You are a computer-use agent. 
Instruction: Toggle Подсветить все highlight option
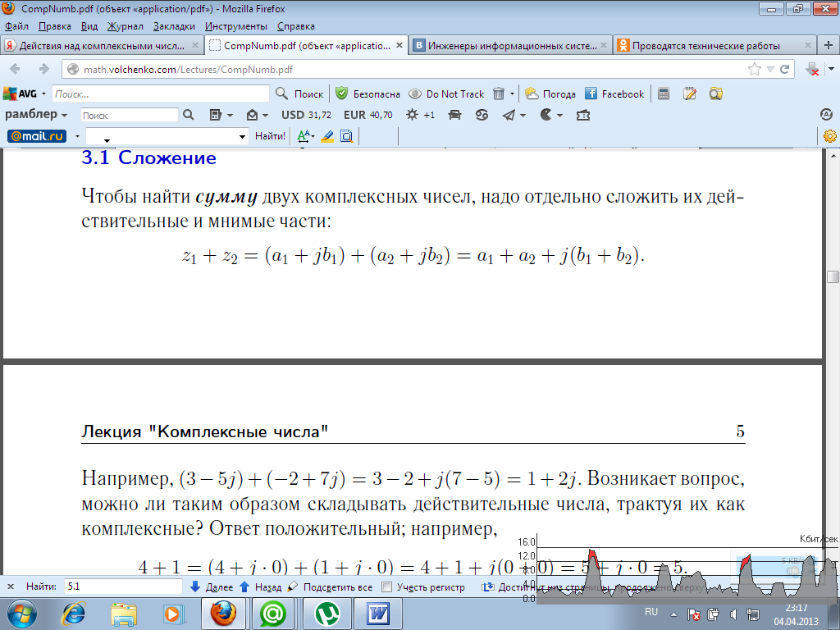point(330,587)
